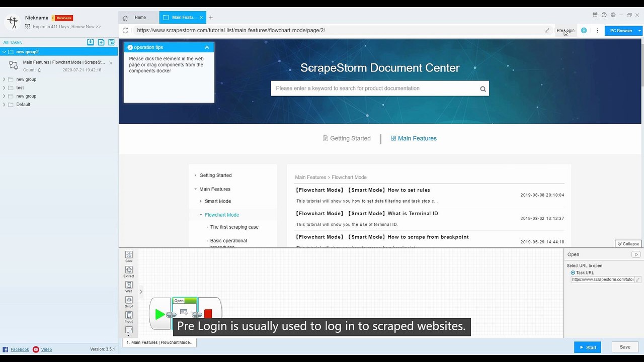Click the red stop node in flowchart
Image resolution: width=644 pixels, height=362 pixels.
click(x=208, y=314)
